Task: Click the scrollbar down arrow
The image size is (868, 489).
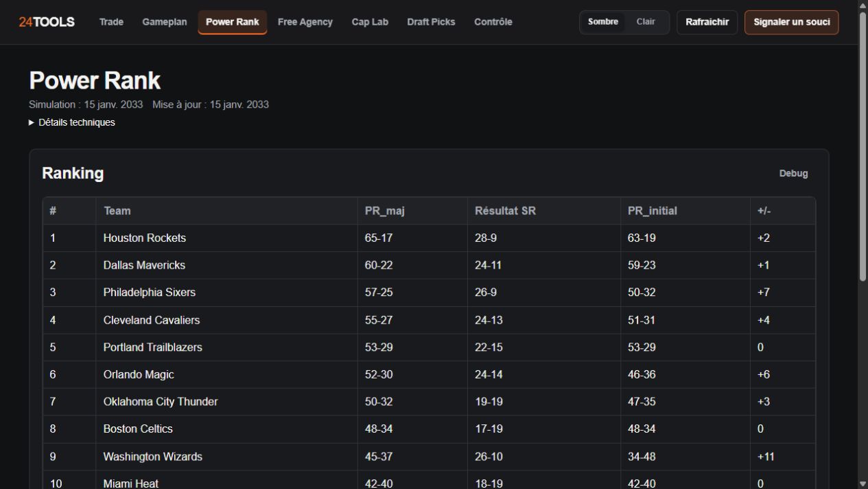Action: 863,484
